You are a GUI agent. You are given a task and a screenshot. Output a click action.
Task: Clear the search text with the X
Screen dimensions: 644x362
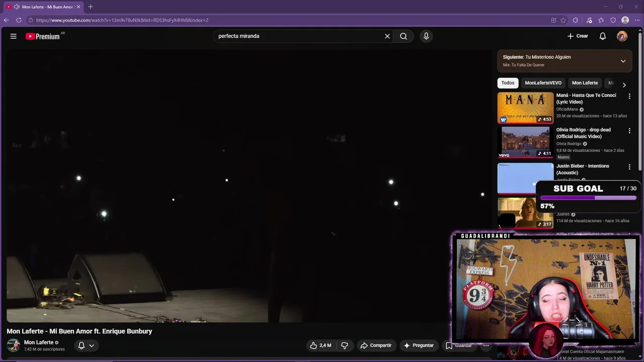tap(387, 36)
